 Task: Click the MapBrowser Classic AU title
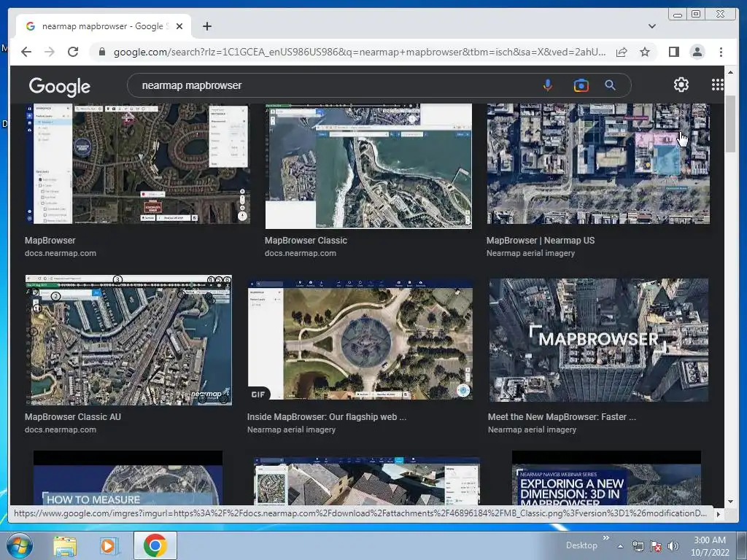(x=73, y=416)
